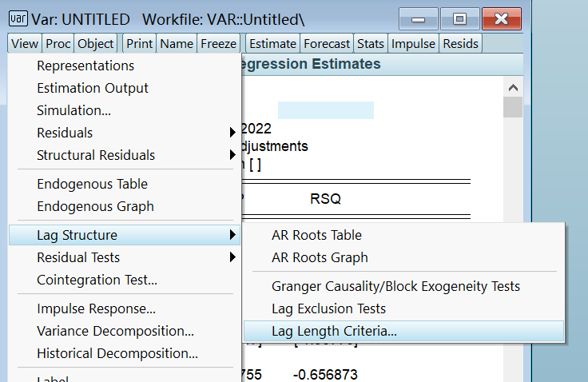Screen dimensions: 588x382
Task: Maximize the VAR window
Action: pos(459,18)
